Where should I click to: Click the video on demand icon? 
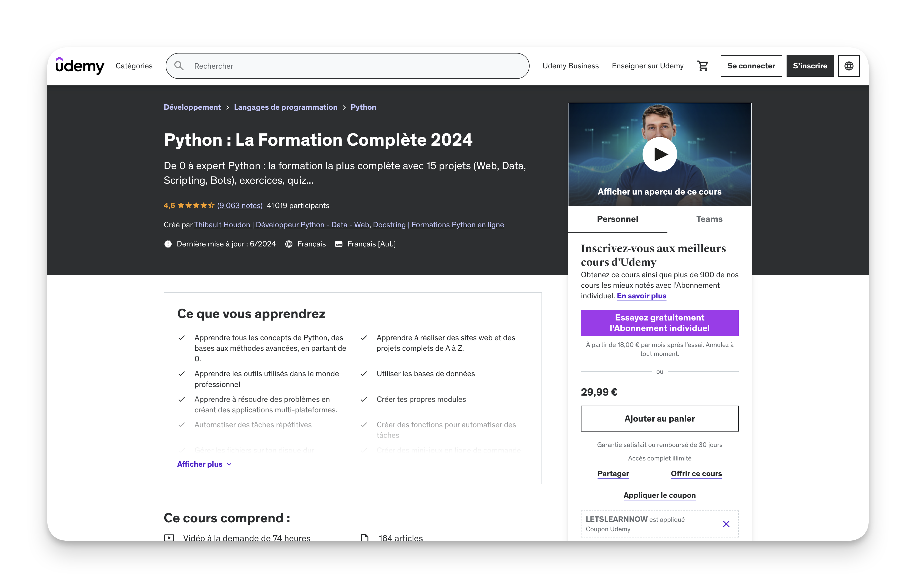point(169,537)
